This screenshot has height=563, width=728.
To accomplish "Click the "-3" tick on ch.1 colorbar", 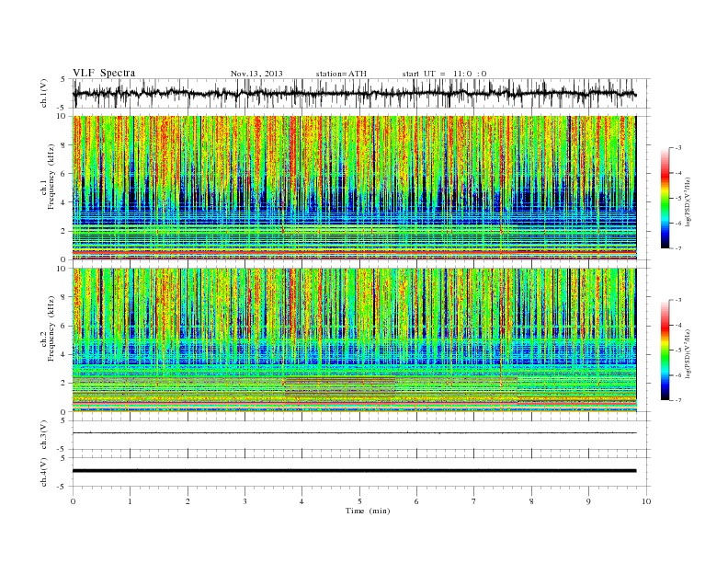I will click(x=678, y=148).
